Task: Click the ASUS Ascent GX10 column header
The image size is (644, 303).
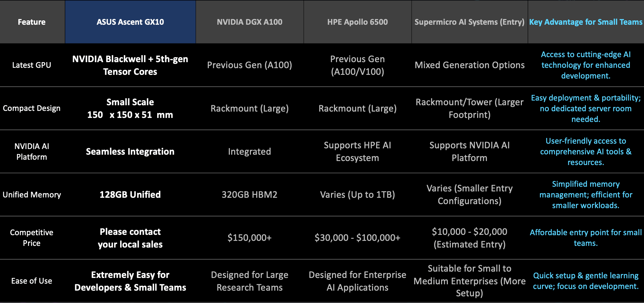Action: 130,22
